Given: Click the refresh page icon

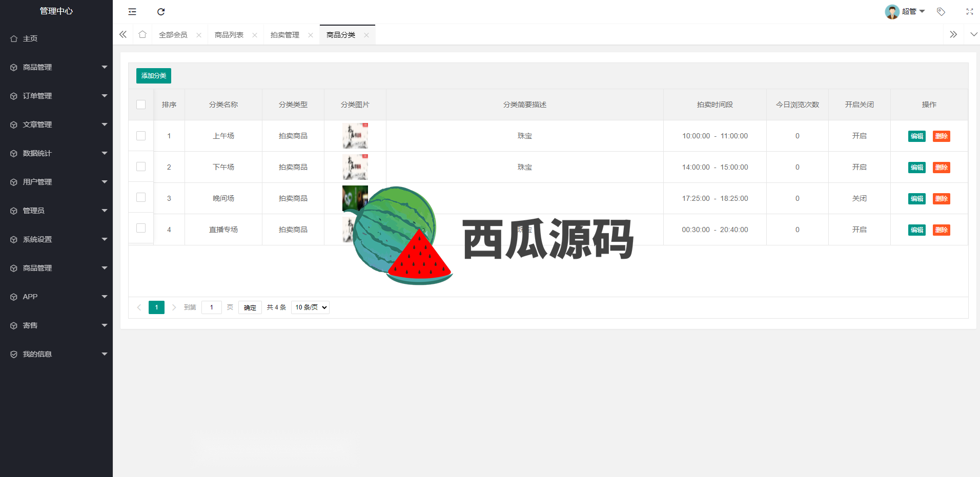Looking at the screenshot, I should click(x=161, y=12).
